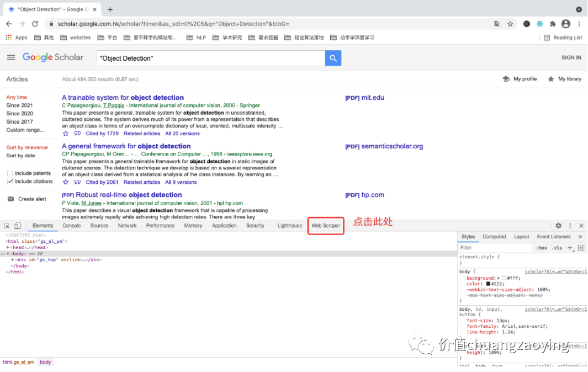Image resolution: width=588 pixels, height=372 pixels.
Task: Save 'A general framework' article with star icon
Action: click(66, 182)
